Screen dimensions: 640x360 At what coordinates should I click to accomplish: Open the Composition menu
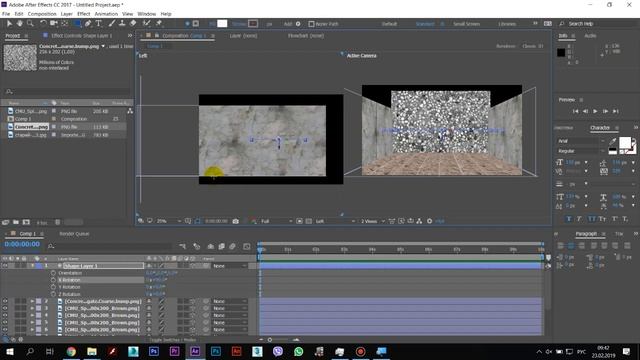[x=42, y=14]
